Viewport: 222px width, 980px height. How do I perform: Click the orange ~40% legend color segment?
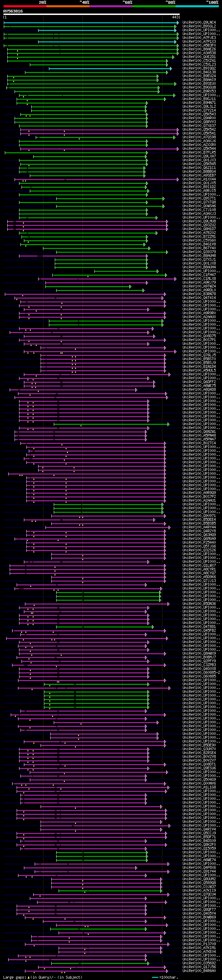(68, 6)
